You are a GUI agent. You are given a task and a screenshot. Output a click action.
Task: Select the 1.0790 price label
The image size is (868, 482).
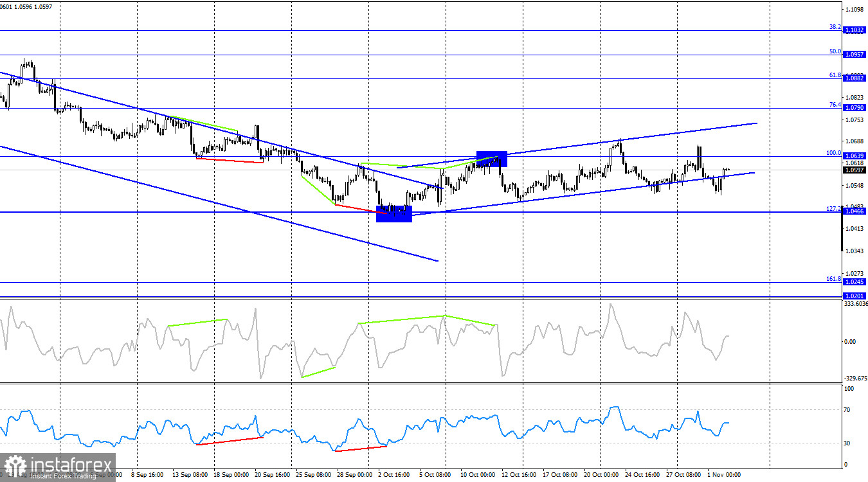point(854,108)
